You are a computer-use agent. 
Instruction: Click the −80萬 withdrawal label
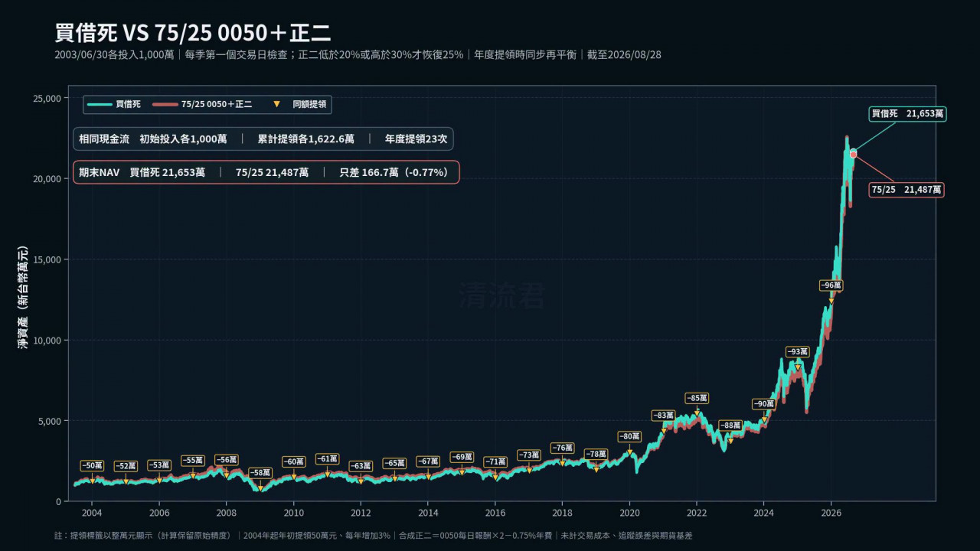coord(629,436)
